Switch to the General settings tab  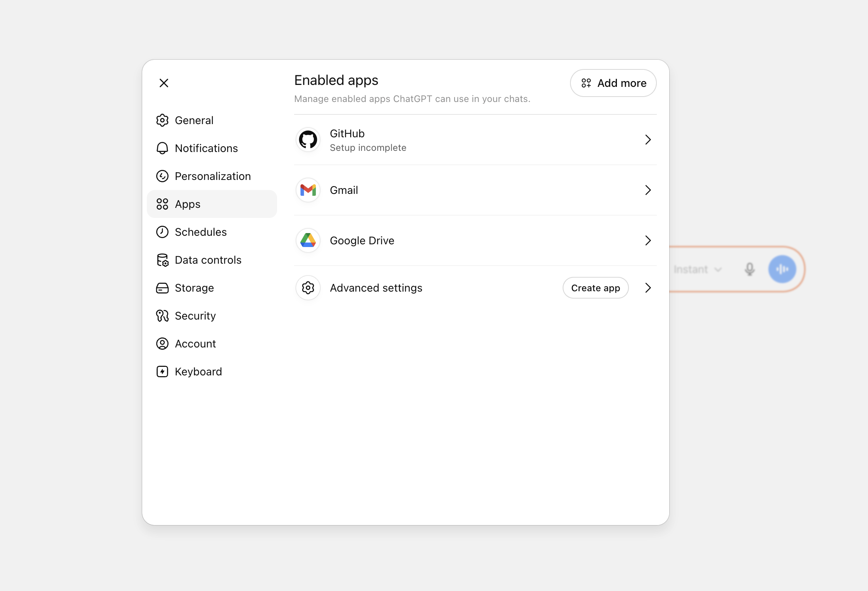(x=212, y=120)
